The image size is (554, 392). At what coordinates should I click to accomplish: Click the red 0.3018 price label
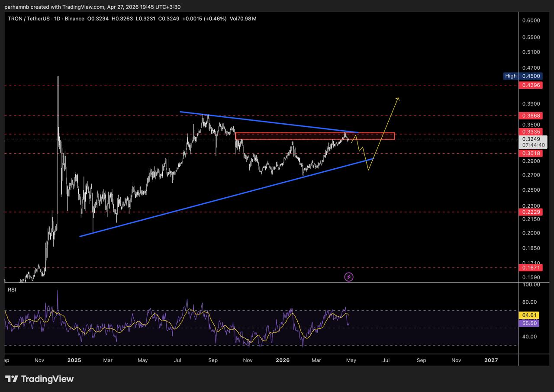click(530, 153)
